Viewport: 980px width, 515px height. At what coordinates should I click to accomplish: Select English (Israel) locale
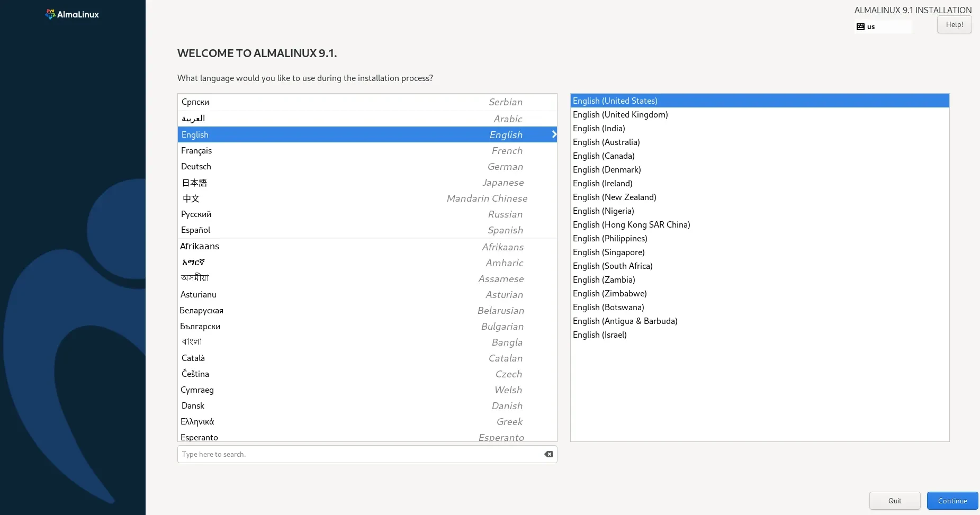(599, 335)
